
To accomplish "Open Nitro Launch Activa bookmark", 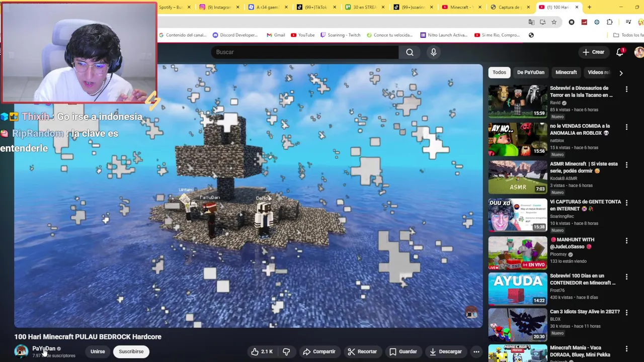I will click(444, 35).
